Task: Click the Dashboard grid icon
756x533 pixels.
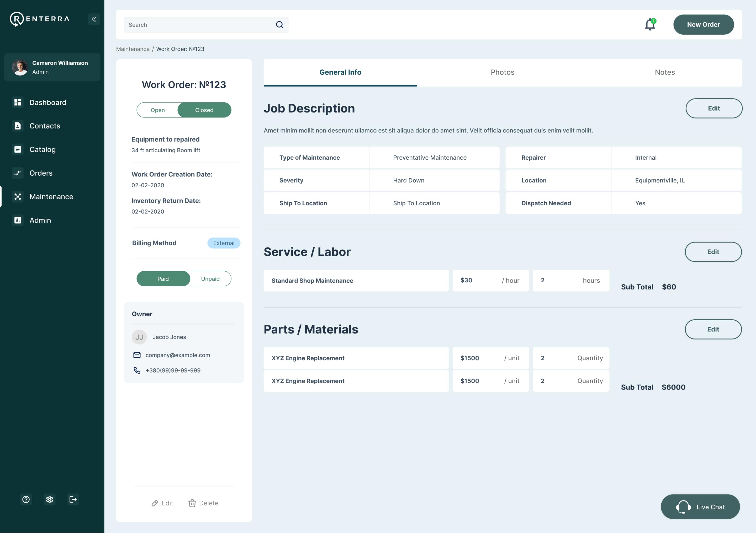Action: pyautogui.click(x=18, y=102)
